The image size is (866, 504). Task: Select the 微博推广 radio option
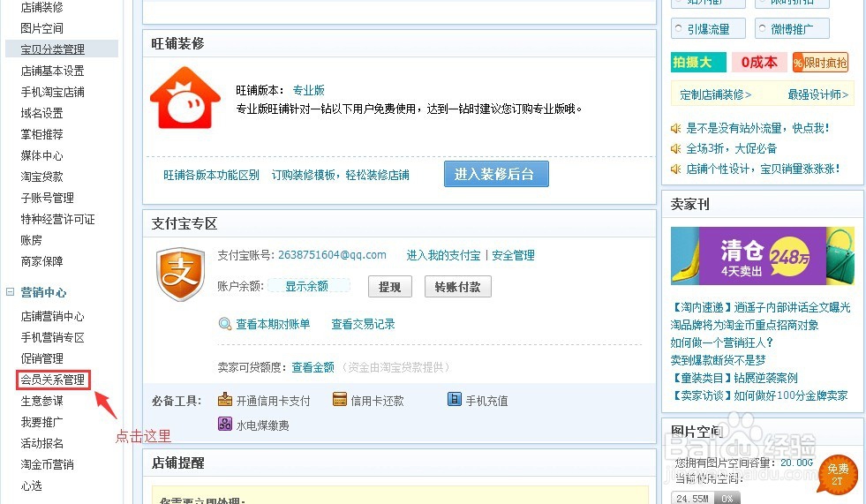tap(762, 28)
